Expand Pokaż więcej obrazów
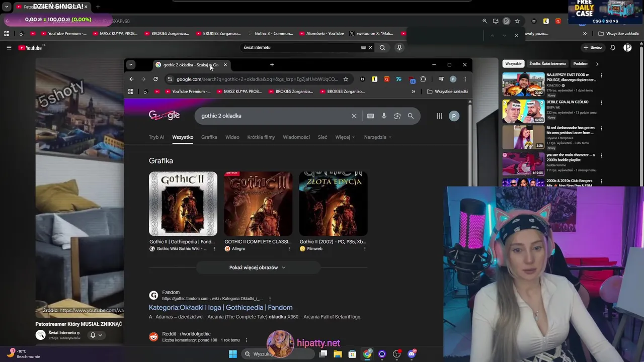This screenshot has height=362, width=644. [257, 267]
